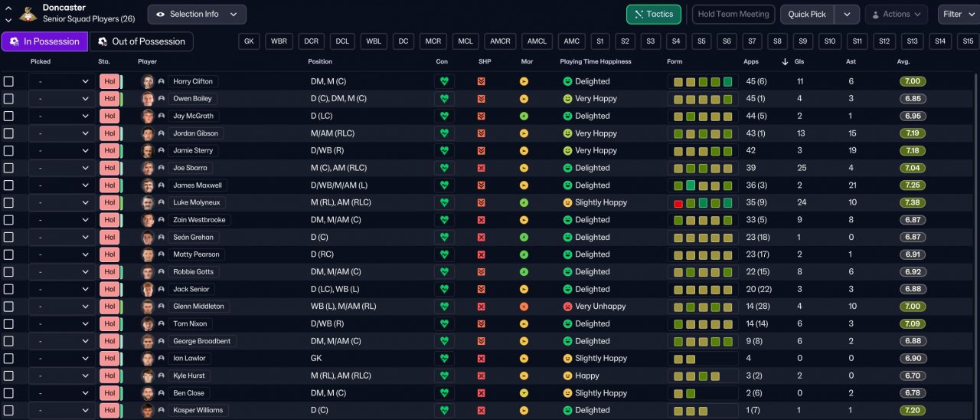980x420 pixels.
Task: Click Luke Molyneux's form squares
Action: [x=703, y=202]
